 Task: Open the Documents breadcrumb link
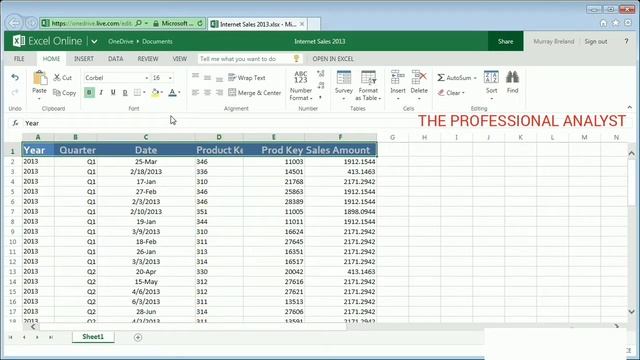157,41
